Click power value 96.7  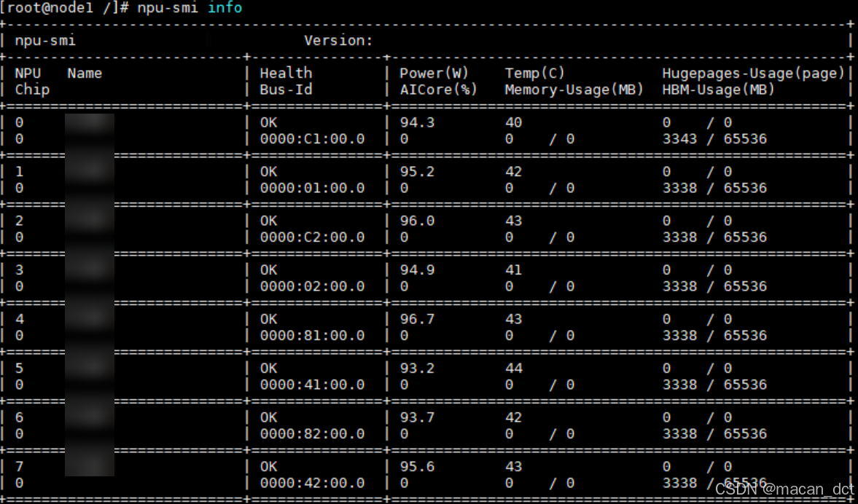[x=417, y=319]
